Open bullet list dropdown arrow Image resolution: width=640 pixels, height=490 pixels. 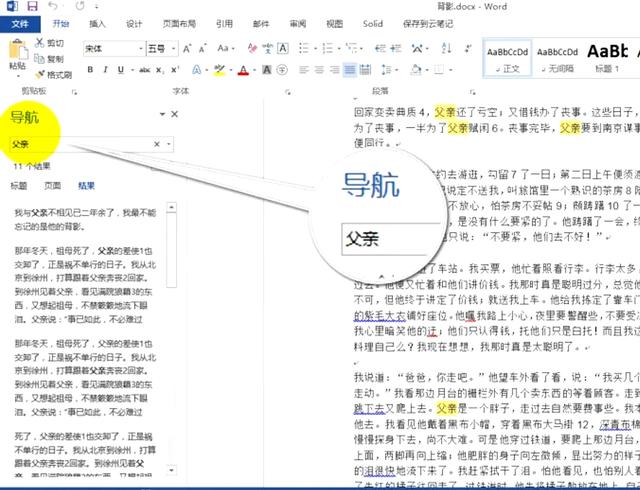[x=316, y=49]
